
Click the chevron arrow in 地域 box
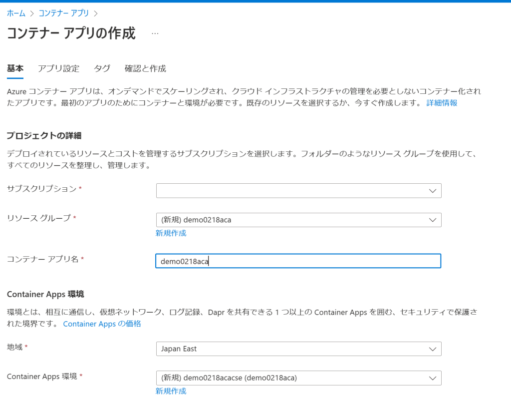pyautogui.click(x=433, y=349)
